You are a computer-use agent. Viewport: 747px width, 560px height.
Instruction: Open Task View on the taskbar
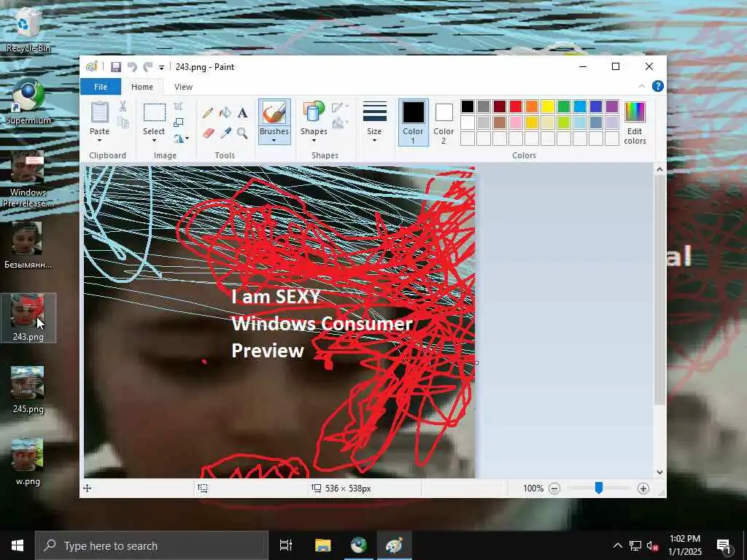[x=286, y=545]
